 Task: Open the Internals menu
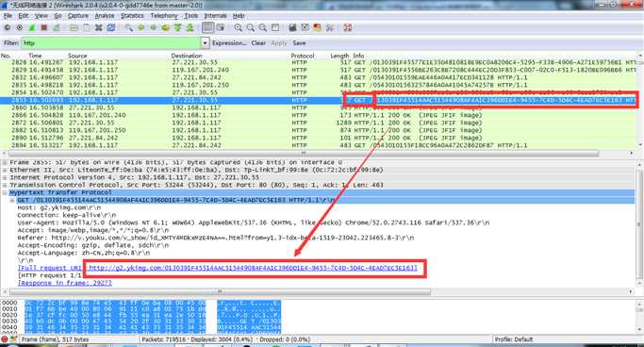[215, 16]
